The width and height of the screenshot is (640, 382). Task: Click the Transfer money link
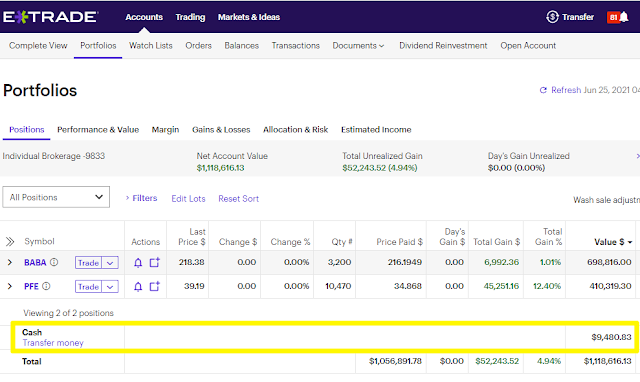[53, 343]
